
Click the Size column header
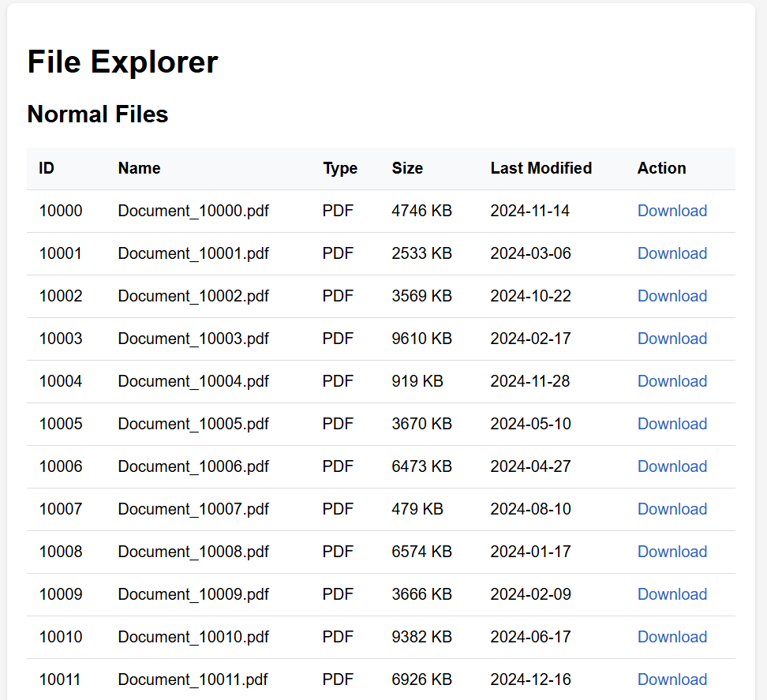tap(407, 168)
